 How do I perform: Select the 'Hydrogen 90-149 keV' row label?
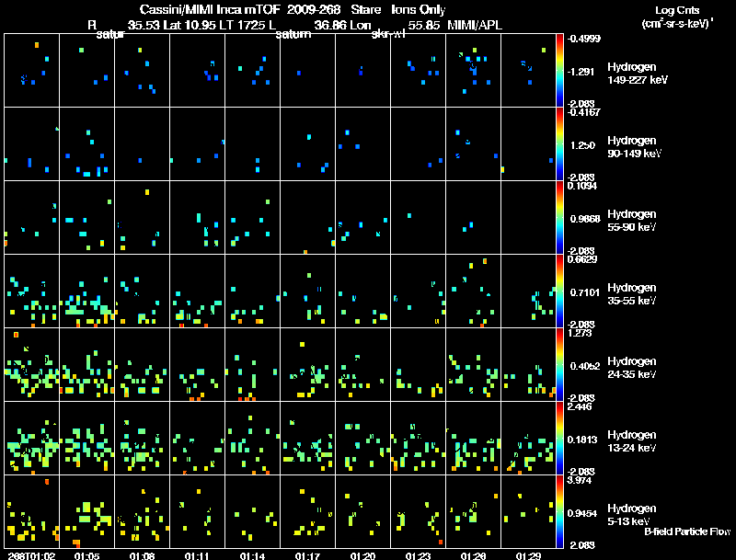tap(634, 147)
